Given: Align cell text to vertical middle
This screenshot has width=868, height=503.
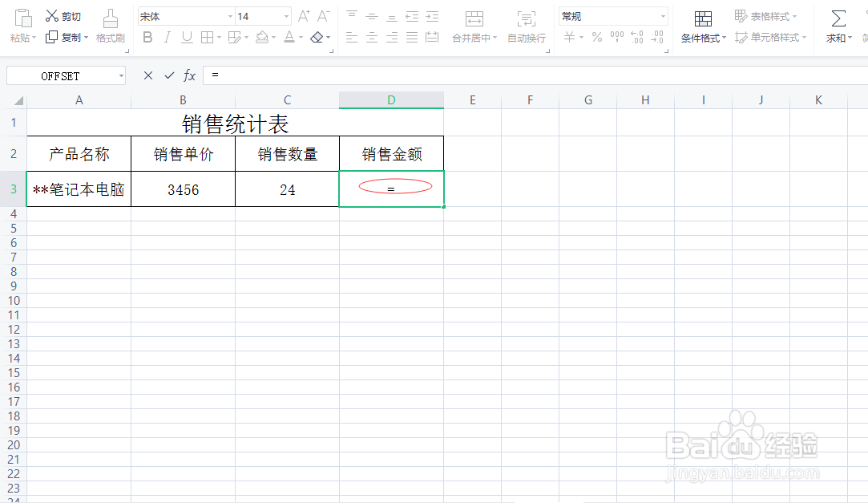Looking at the screenshot, I should coord(371,16).
